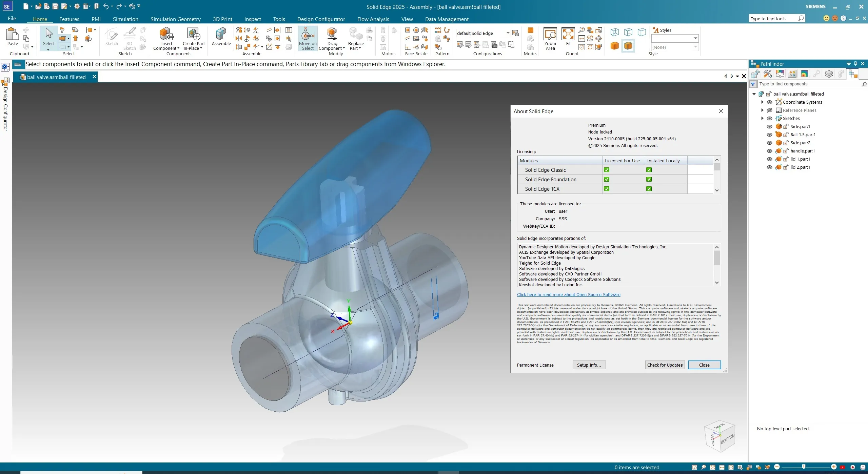The height and width of the screenshot is (474, 868).
Task: Dismiss About Solid Edge with X
Action: pyautogui.click(x=721, y=111)
